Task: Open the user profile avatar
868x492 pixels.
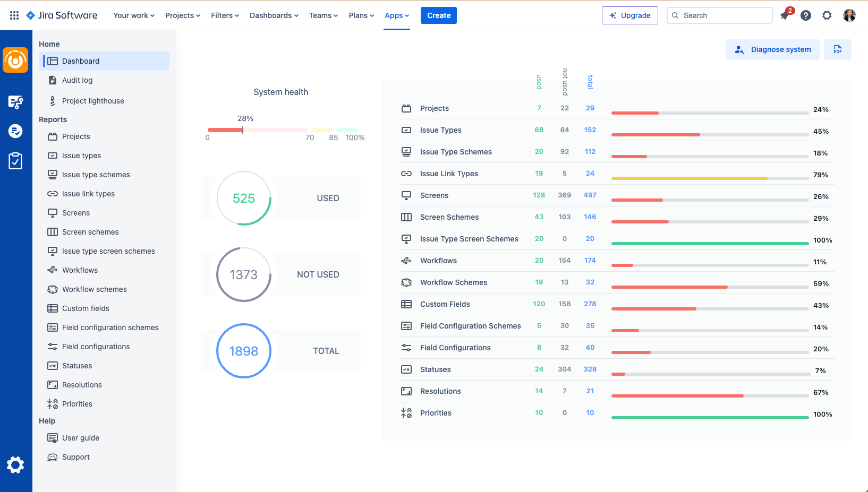Action: [849, 15]
